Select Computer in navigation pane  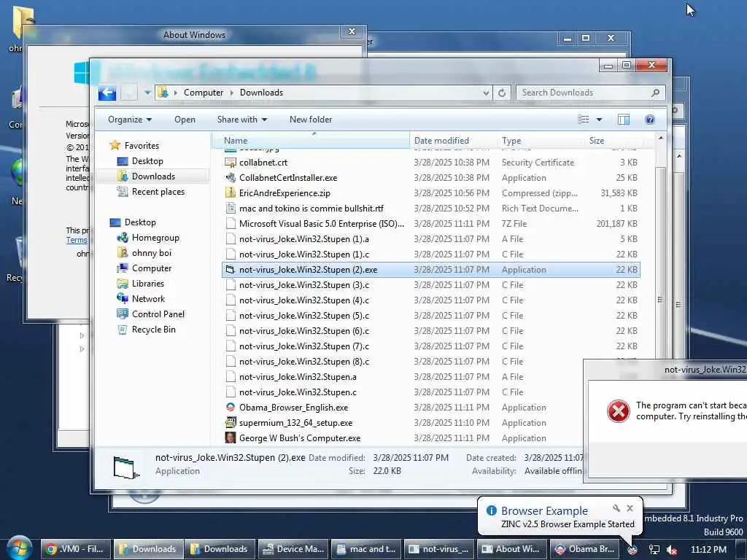(152, 268)
